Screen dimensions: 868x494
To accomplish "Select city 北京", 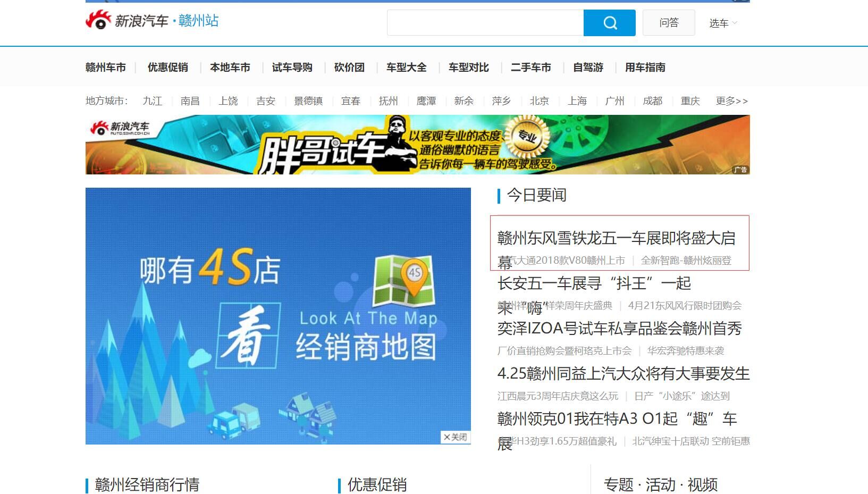I will pos(539,101).
